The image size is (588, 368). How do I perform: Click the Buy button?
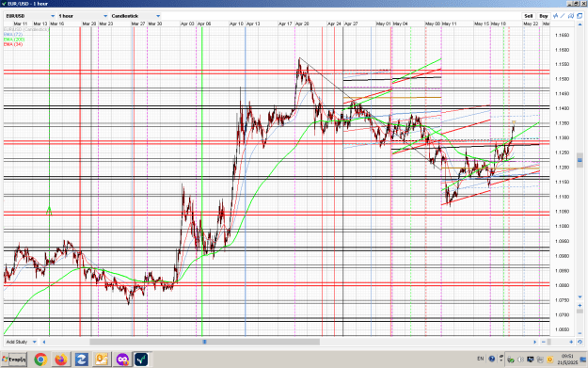click(x=544, y=16)
